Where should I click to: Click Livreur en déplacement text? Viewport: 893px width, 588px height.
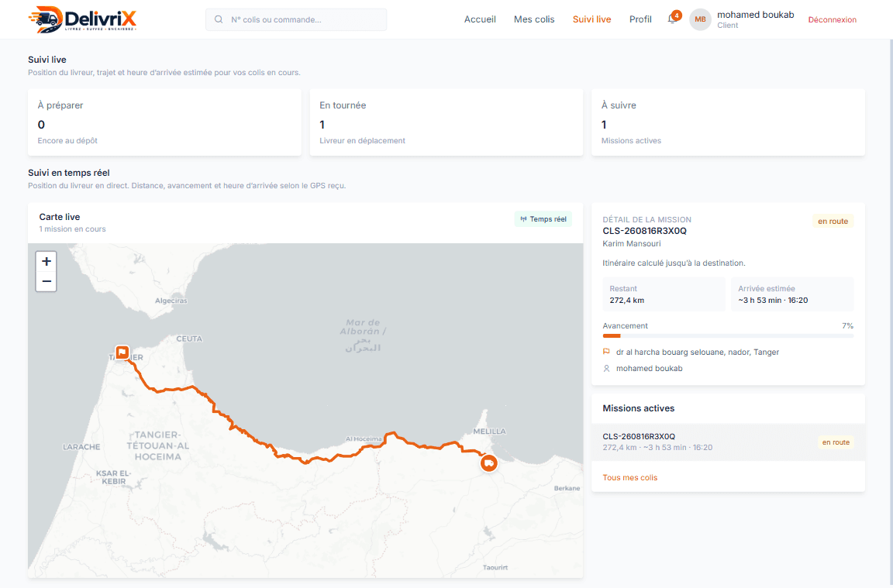pyautogui.click(x=362, y=140)
